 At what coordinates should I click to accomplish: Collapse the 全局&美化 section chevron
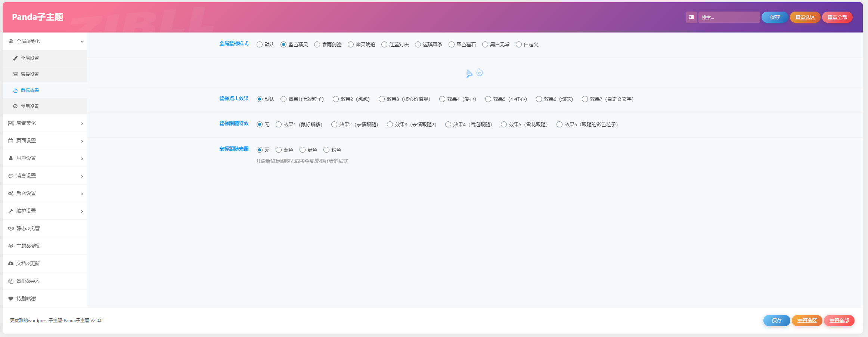(x=82, y=42)
